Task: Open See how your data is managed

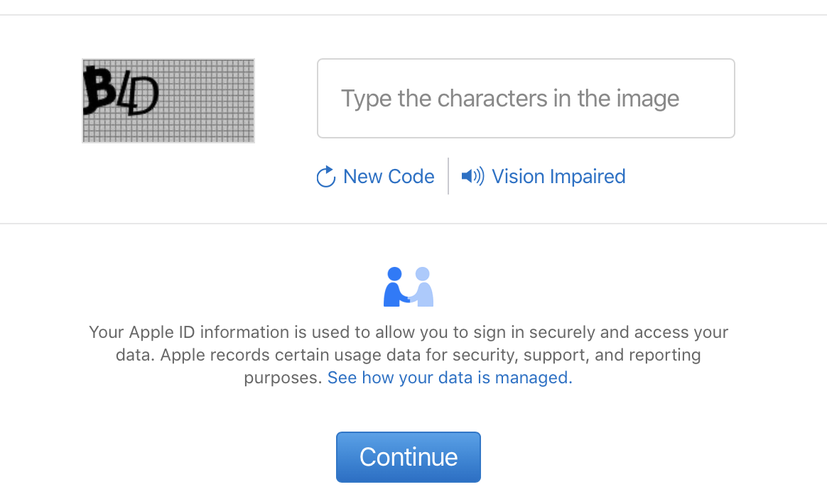Action: [450, 378]
